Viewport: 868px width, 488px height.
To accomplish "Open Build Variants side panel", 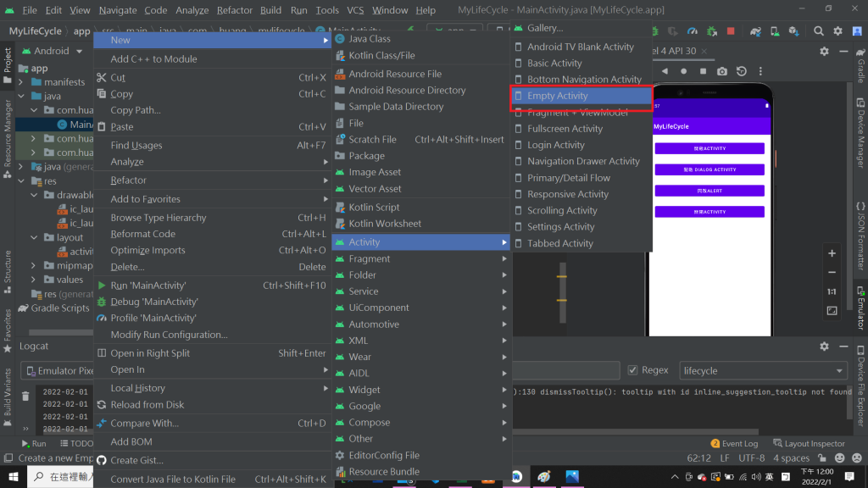I will tap(7, 396).
